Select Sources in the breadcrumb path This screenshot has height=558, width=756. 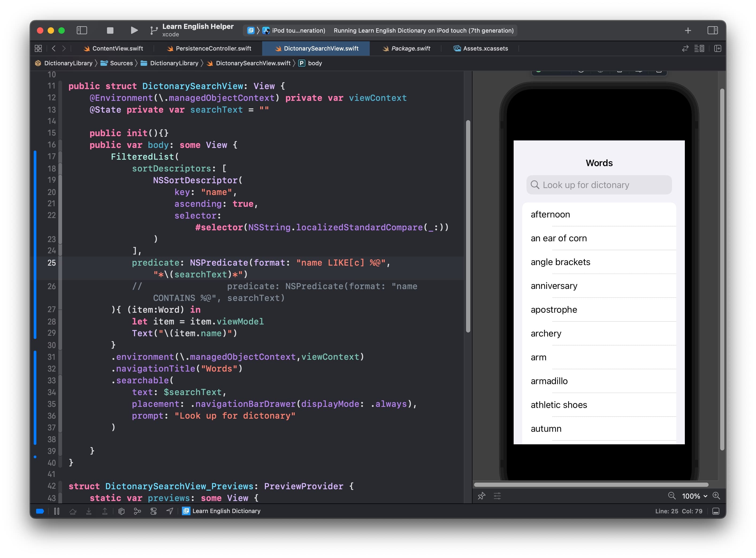pos(121,63)
